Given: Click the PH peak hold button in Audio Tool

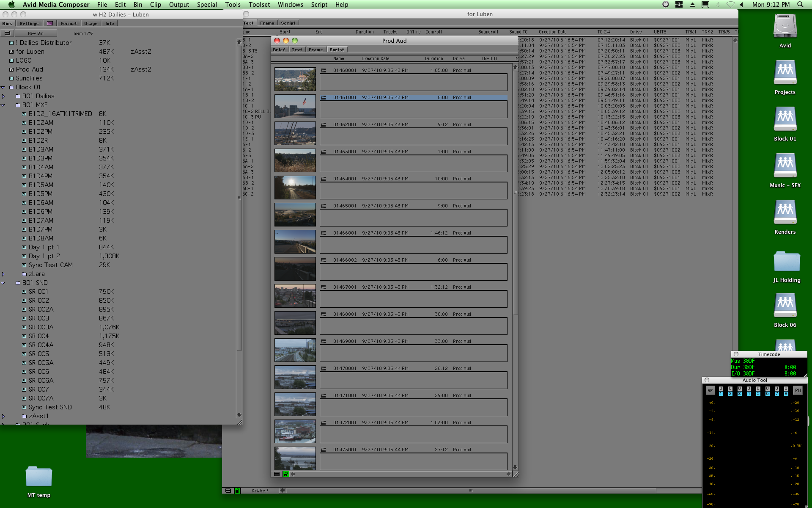Looking at the screenshot, I should [798, 390].
